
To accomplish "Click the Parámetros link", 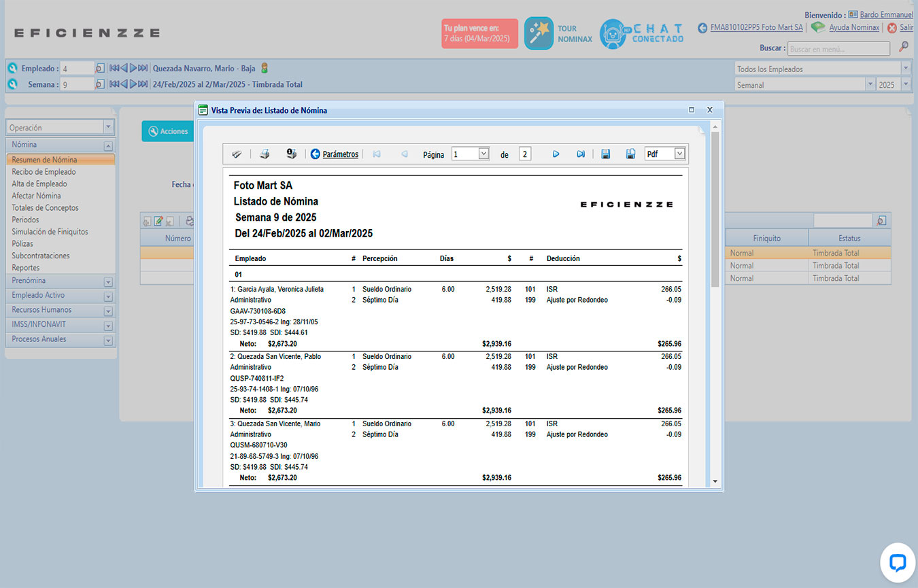I will [340, 154].
